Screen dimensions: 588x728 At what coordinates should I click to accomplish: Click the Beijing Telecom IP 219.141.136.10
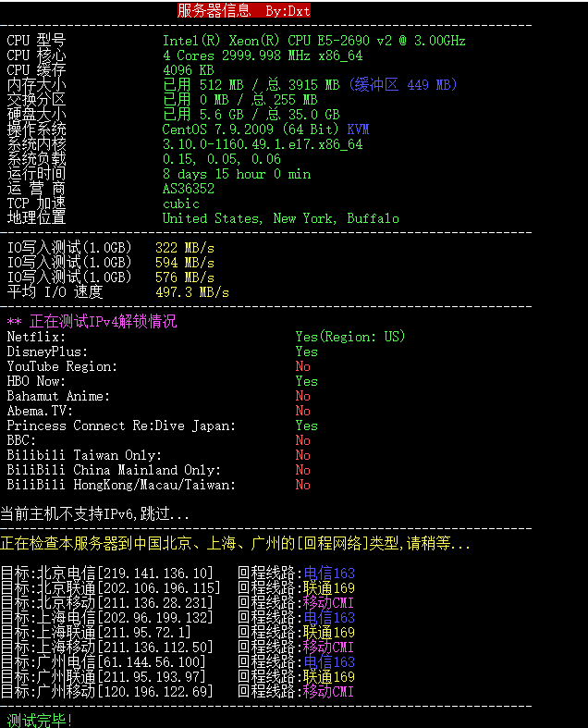tap(156, 574)
